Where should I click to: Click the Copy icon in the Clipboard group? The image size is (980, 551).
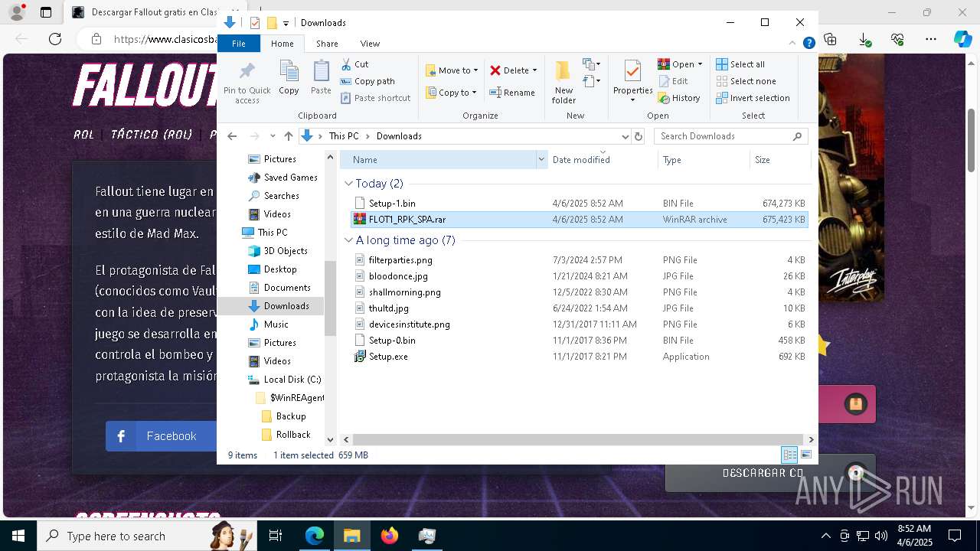(x=289, y=72)
